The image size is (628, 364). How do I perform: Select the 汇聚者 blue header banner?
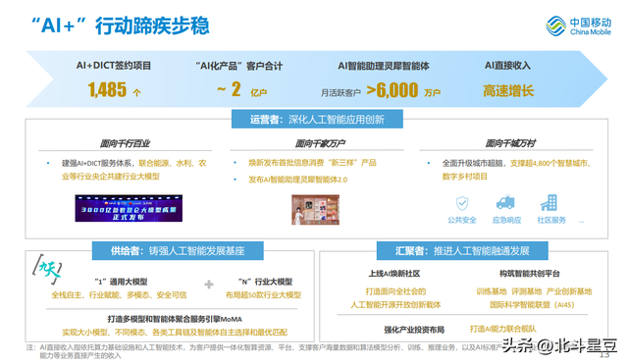point(462,250)
